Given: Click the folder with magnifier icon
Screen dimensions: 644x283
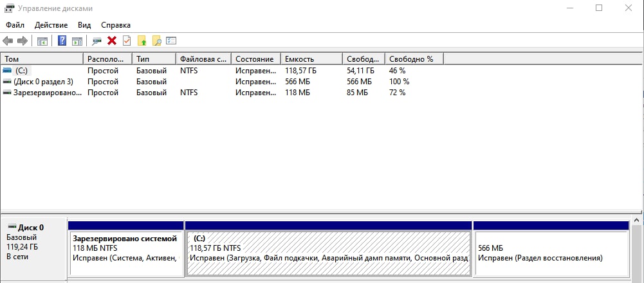Looking at the screenshot, I should pyautogui.click(x=156, y=41).
